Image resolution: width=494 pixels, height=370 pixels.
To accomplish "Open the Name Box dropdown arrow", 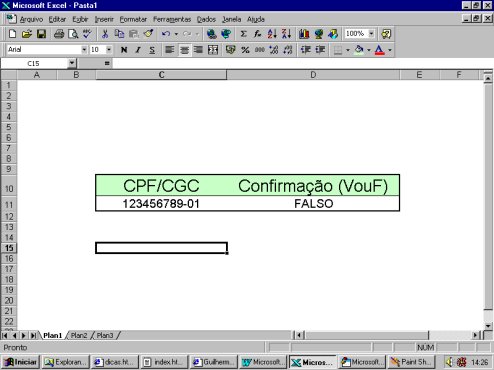I will pos(72,63).
